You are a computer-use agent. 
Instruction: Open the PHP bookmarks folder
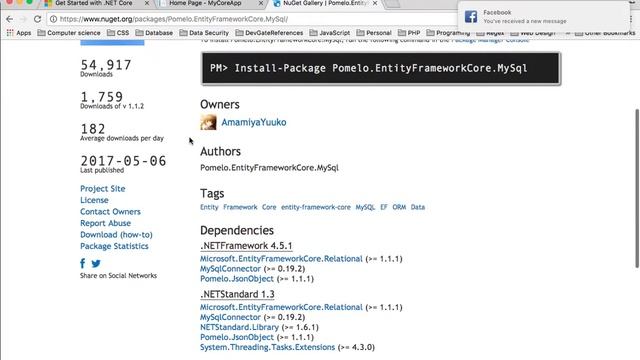point(409,33)
